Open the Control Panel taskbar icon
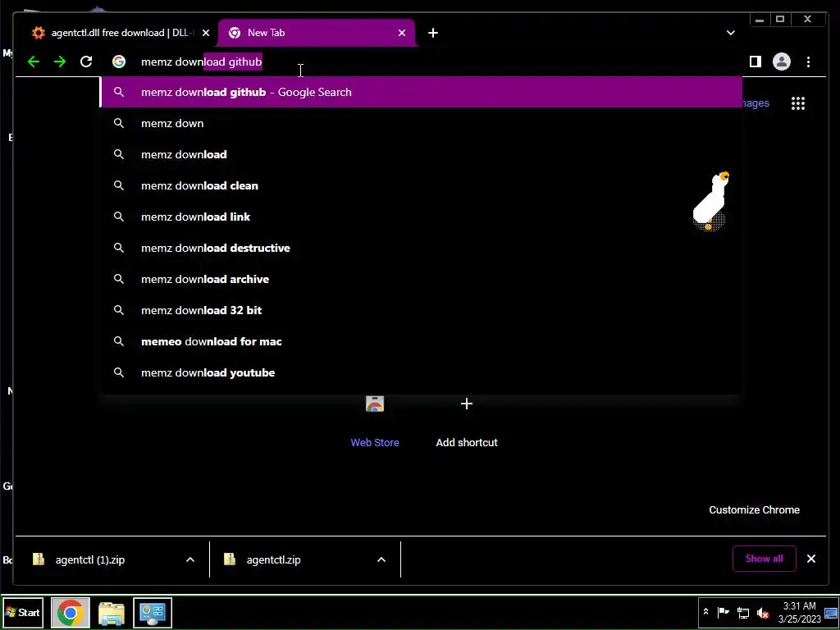The width and height of the screenshot is (840, 630). 153,612
